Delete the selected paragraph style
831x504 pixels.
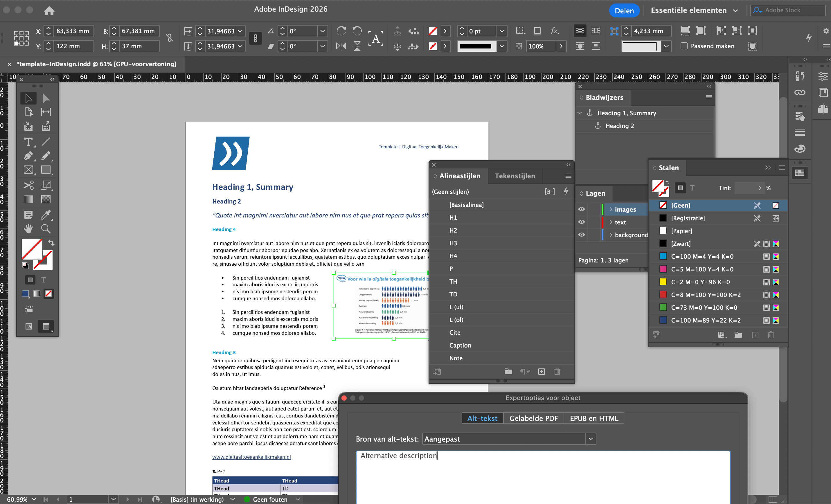(x=557, y=372)
